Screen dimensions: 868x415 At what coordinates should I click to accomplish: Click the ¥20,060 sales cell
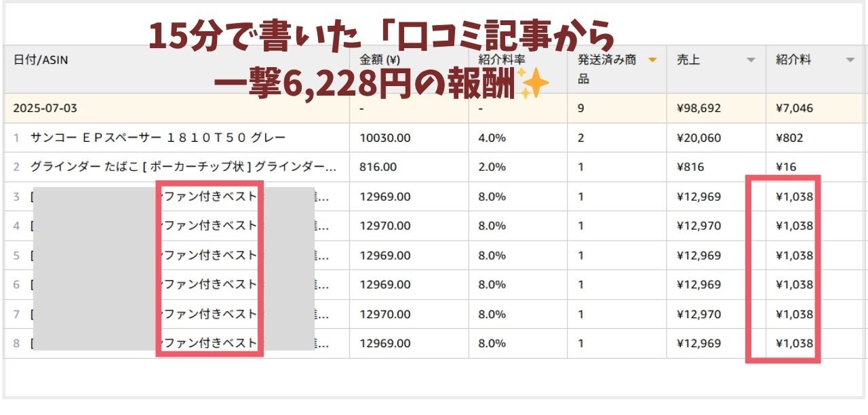coord(698,138)
